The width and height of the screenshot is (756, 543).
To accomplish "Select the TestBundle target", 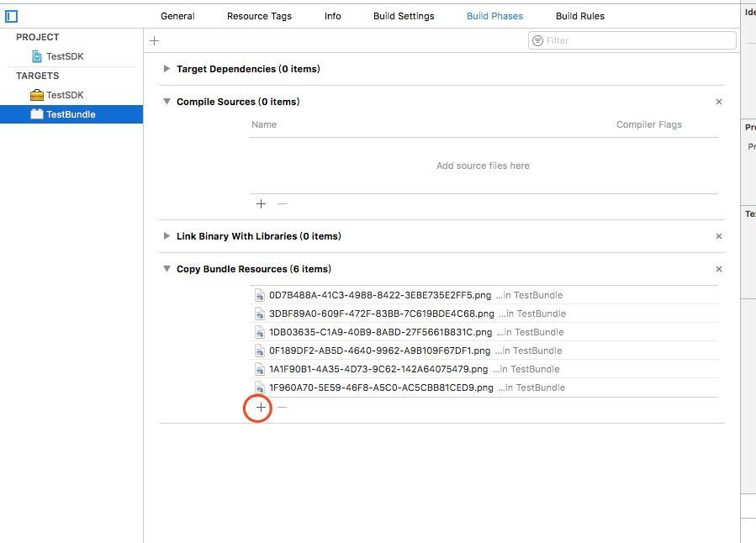I will tap(71, 114).
